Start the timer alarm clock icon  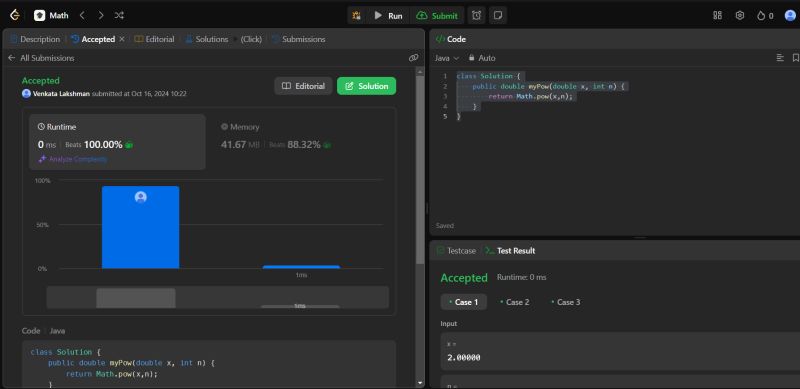click(477, 15)
